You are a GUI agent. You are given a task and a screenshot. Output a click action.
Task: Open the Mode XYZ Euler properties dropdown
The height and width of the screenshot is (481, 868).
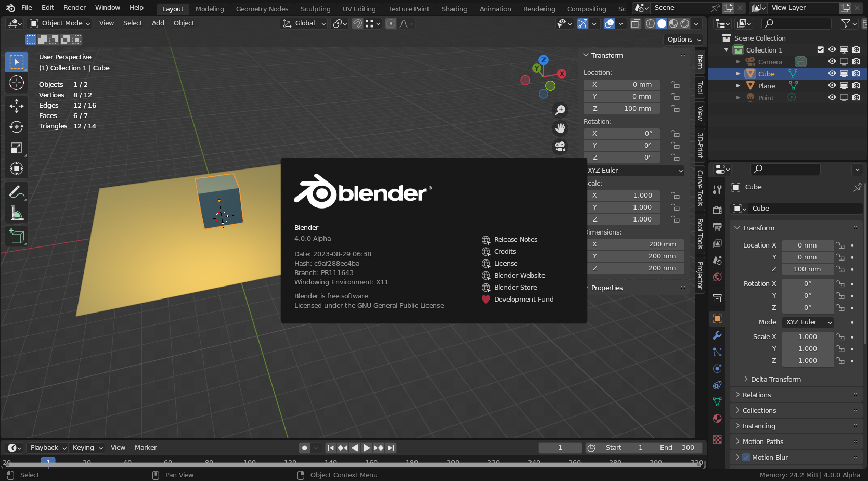[808, 322]
